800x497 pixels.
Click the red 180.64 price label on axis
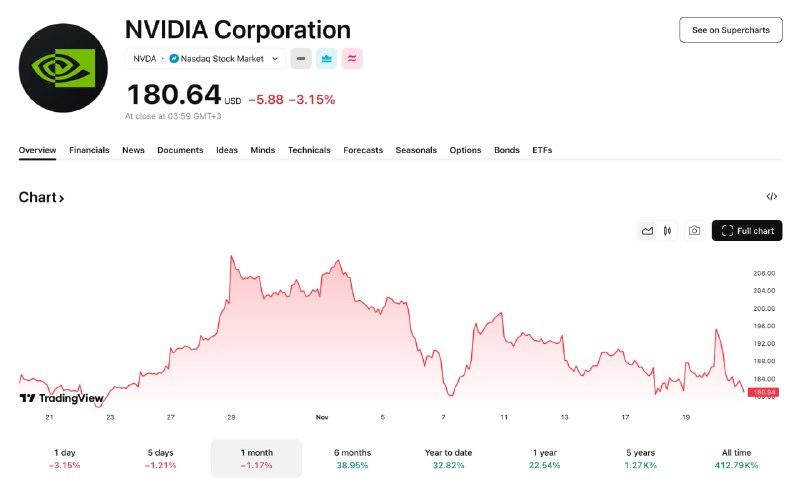click(x=763, y=392)
